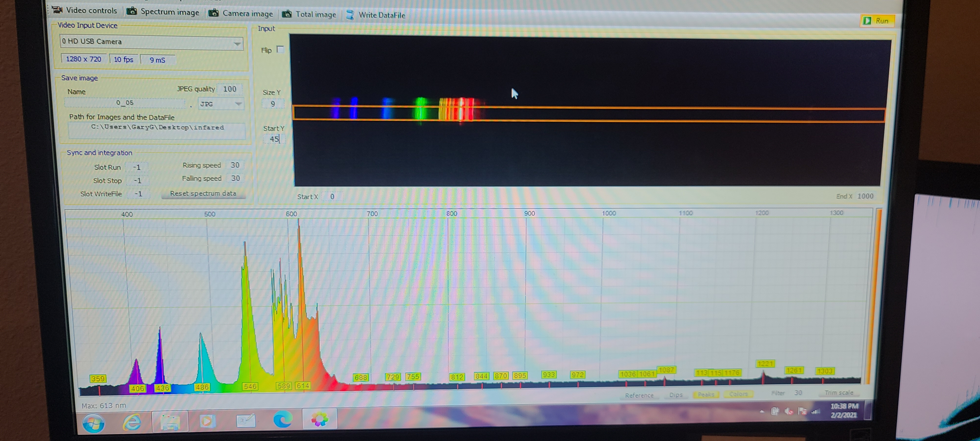
Task: Click the Write DataFile icon
Action: (350, 15)
